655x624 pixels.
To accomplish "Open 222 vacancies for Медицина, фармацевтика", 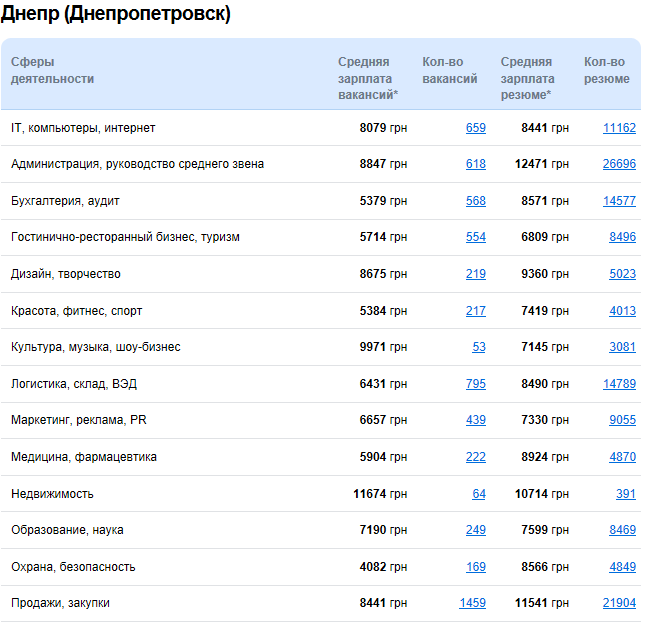I will pyautogui.click(x=475, y=457).
